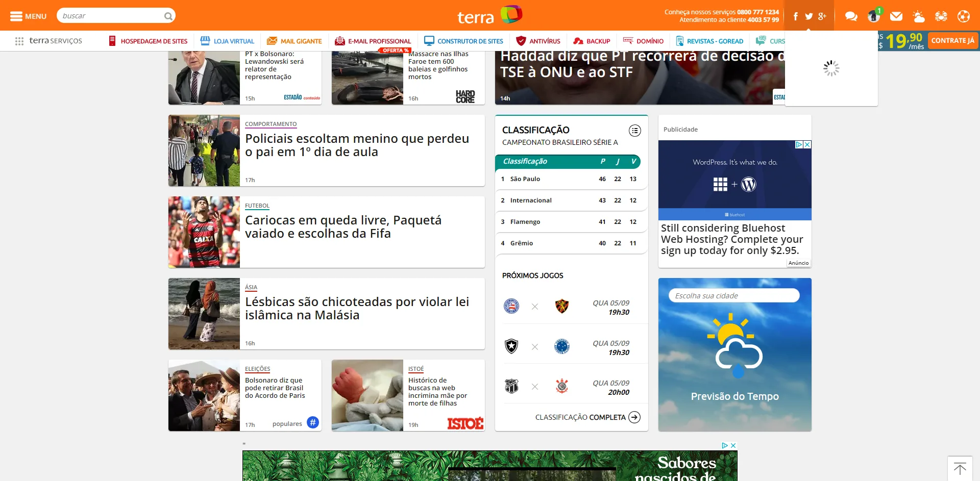Click the back-to-top arrow button
The image size is (980, 481).
(x=960, y=468)
